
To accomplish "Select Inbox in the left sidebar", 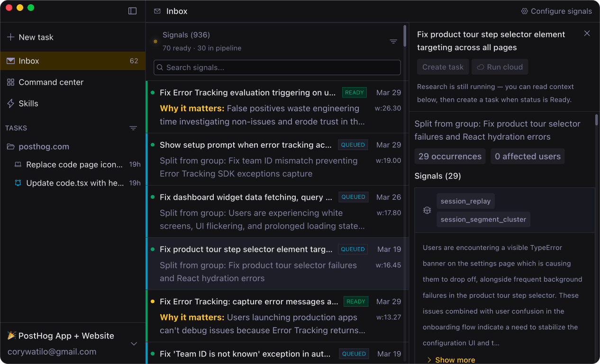I will (28, 61).
